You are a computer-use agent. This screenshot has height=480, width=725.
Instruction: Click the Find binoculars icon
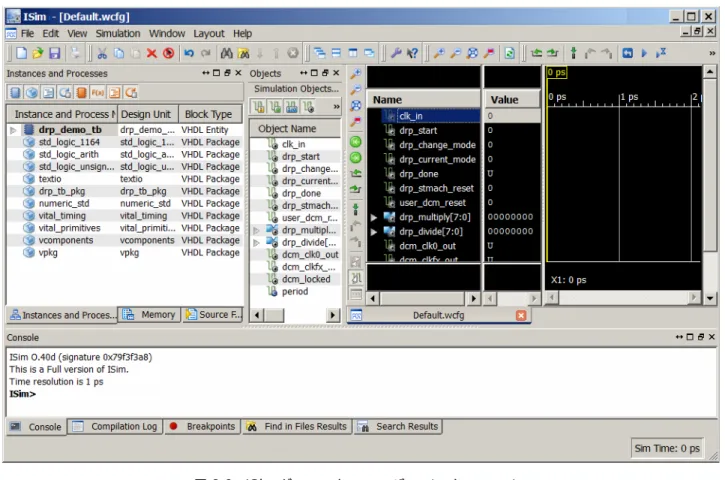226,53
